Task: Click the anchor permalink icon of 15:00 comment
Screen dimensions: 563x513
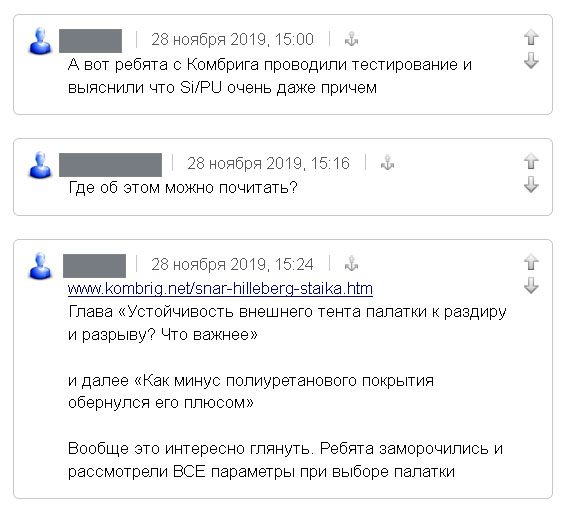Action: 351,39
